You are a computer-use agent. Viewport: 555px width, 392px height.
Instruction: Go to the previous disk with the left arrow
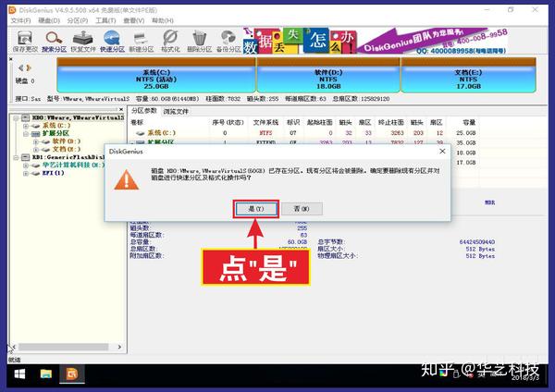(21, 67)
